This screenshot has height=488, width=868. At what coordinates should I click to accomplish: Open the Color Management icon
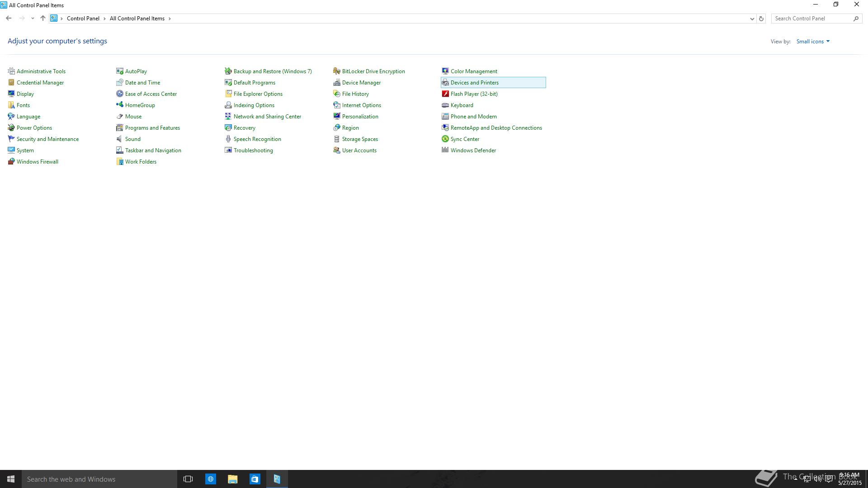pyautogui.click(x=445, y=71)
